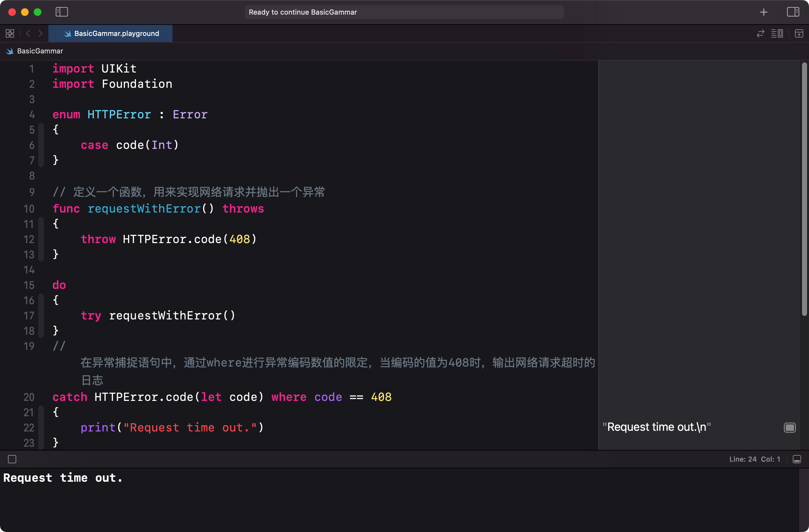Screen dimensions: 809x532
Task: Click 'Error' protocol on line 4
Action: [x=190, y=115]
